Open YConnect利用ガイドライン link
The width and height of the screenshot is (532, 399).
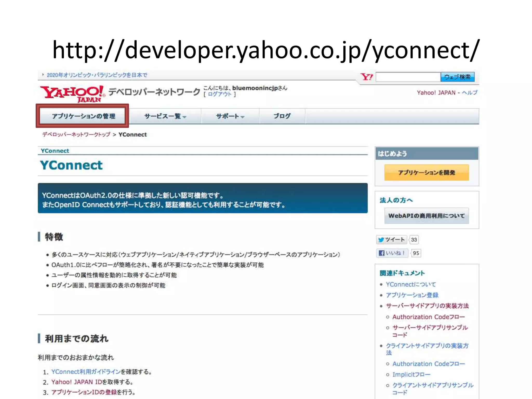[86, 372]
